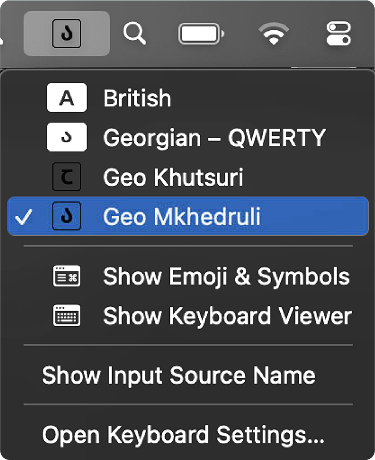Click the Geo Khutsuri layout icon
This screenshot has height=460, width=375.
click(x=67, y=177)
